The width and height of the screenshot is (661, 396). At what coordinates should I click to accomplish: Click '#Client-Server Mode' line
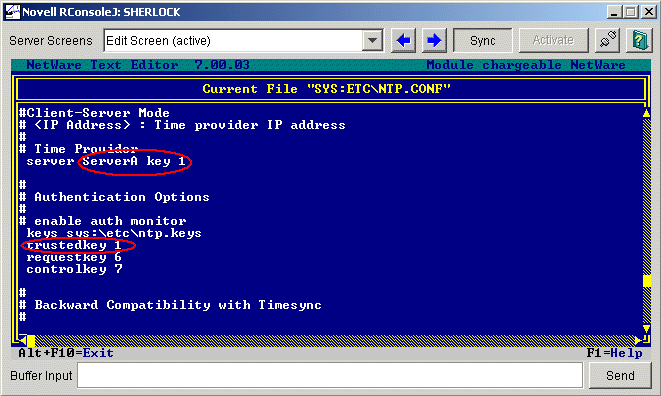(94, 113)
